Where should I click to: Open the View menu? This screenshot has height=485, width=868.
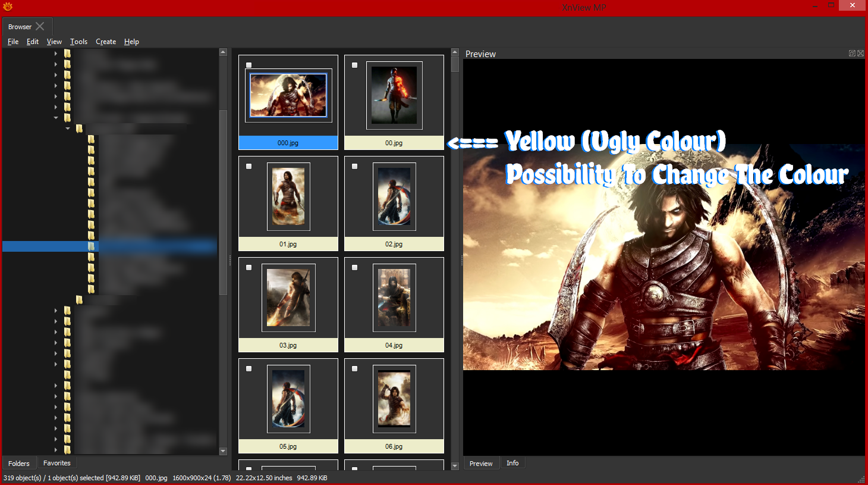tap(54, 42)
